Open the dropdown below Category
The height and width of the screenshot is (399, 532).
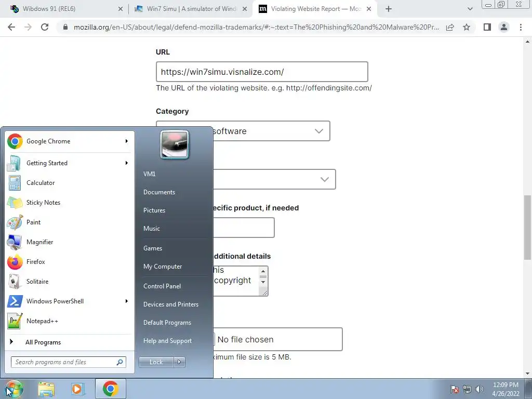click(274, 179)
